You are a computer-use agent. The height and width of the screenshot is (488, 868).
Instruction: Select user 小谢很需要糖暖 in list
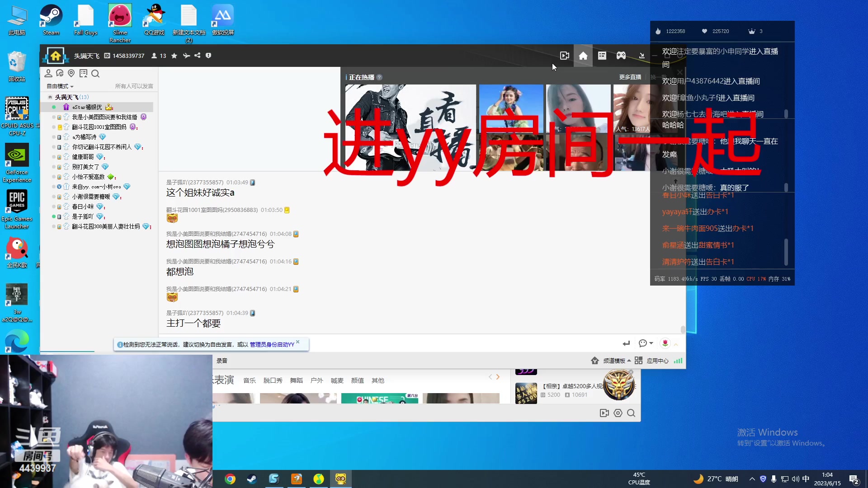(x=97, y=197)
